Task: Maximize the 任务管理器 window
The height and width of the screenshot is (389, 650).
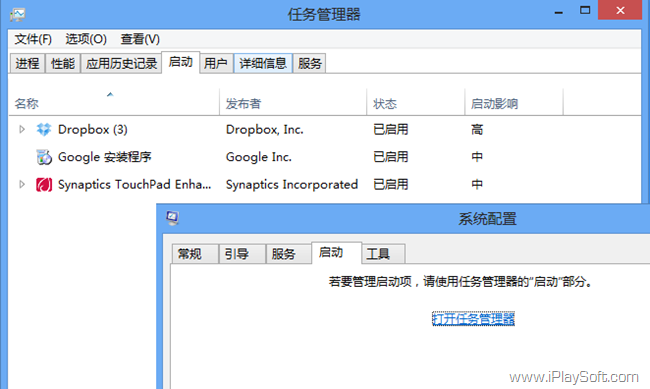Action: 585,11
